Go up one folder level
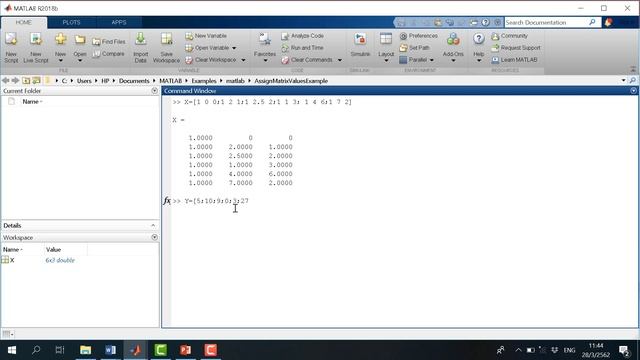The height and width of the screenshot is (360, 640). click(x=26, y=80)
